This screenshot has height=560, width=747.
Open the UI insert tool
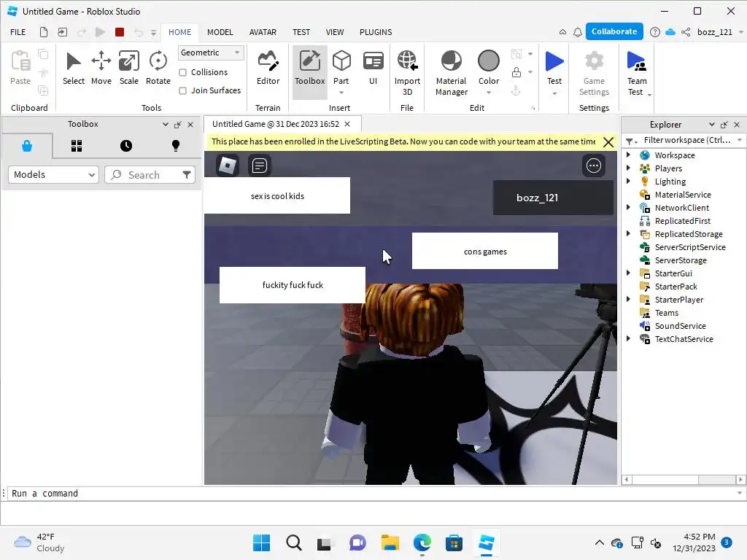point(373,68)
